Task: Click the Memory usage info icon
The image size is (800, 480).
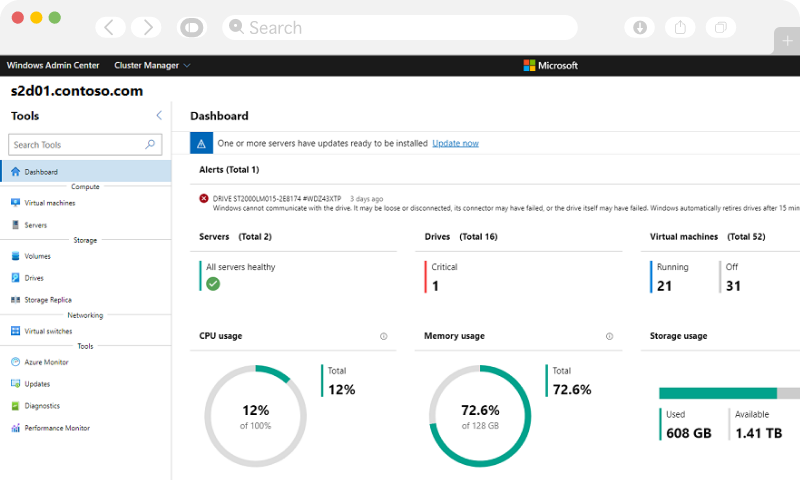Action: (x=609, y=336)
